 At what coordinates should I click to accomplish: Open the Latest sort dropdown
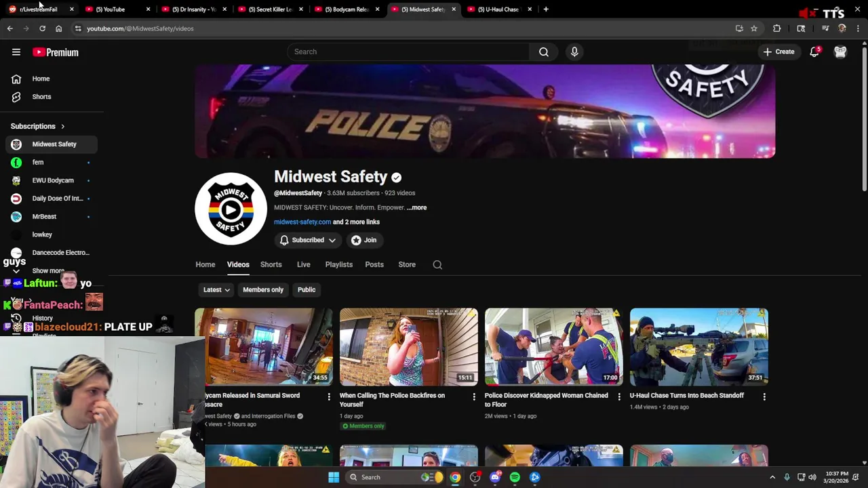pyautogui.click(x=216, y=289)
